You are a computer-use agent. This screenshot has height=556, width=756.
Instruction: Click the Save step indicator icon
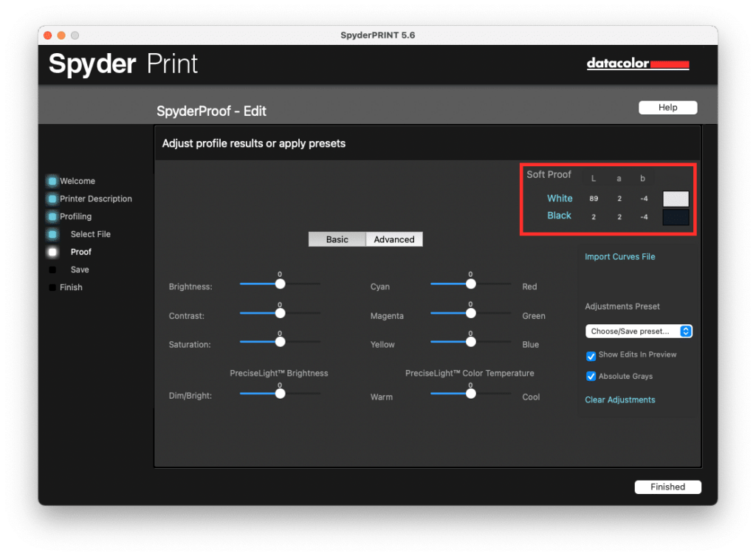[x=52, y=270]
